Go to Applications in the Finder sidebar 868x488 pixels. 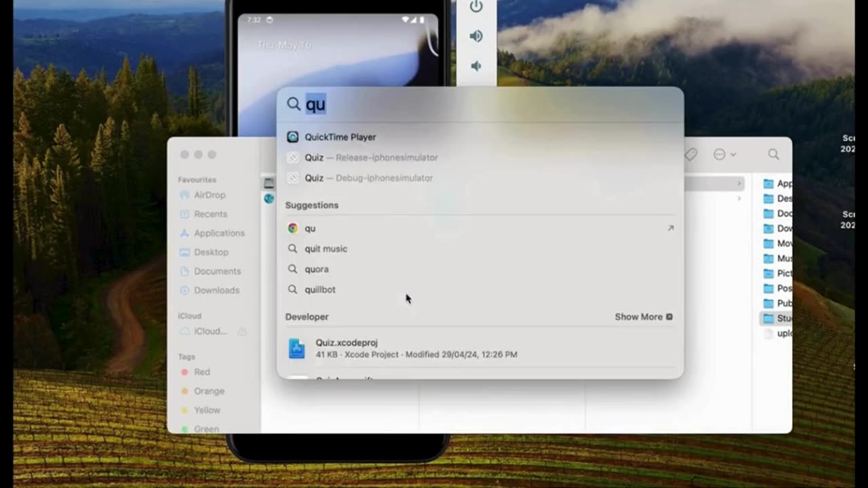[212, 233]
